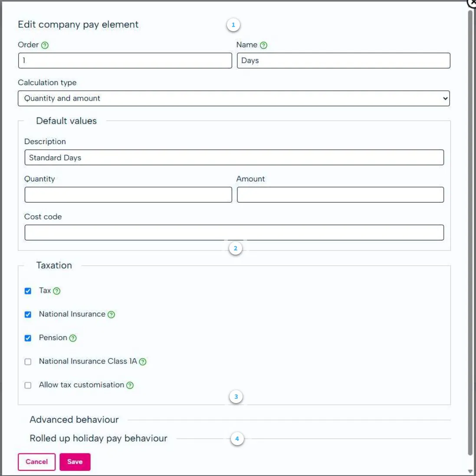The image size is (476, 476).
Task: Click the help icon beside Order
Action: (x=45, y=45)
